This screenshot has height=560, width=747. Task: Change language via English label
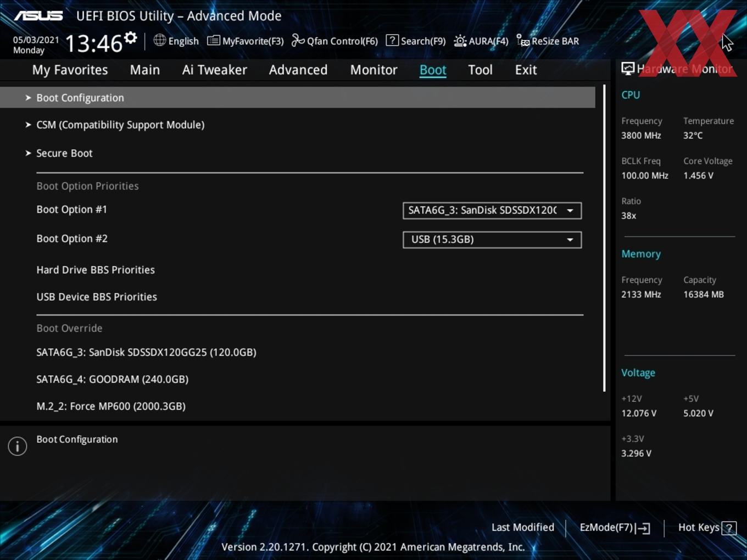183,41
